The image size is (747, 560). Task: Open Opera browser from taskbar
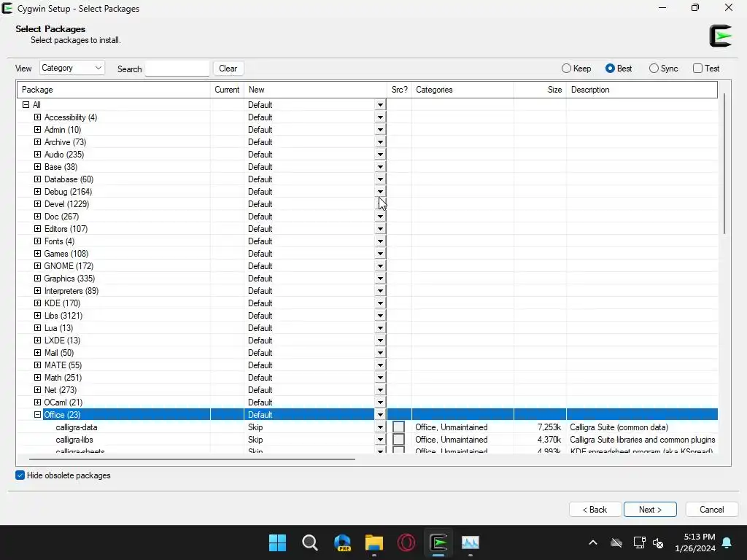coord(406,542)
